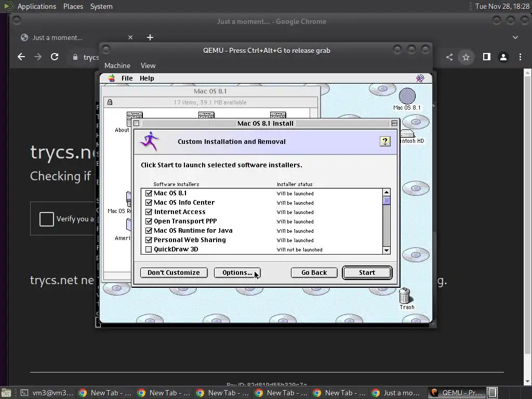Click the runner icon in installer header
This screenshot has height=399, width=532.
coord(150,141)
